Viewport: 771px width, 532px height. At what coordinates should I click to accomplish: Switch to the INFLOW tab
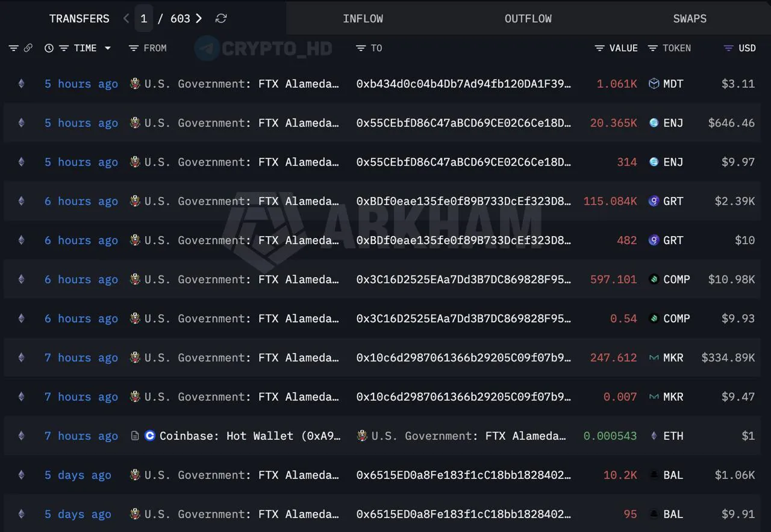(363, 19)
